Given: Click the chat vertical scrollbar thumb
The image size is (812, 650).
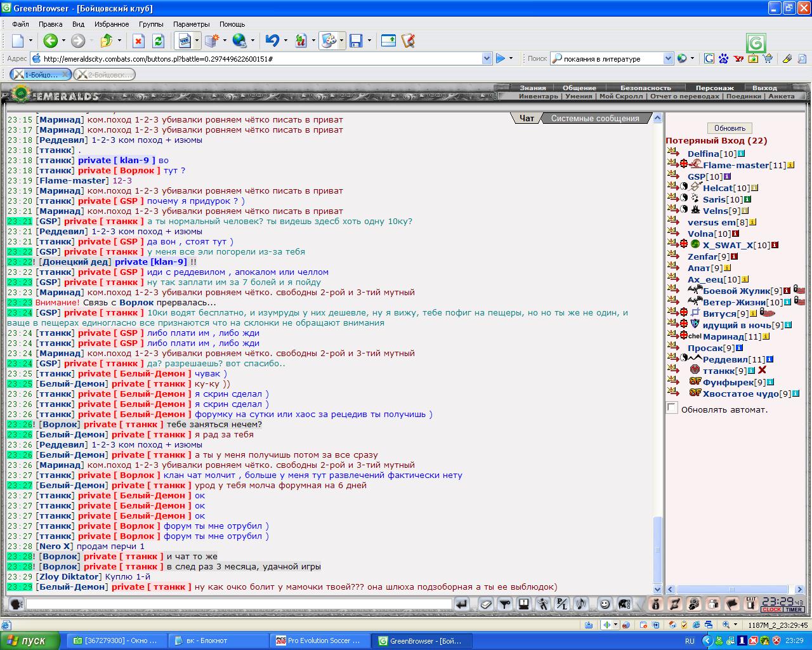Looking at the screenshot, I should 658,550.
